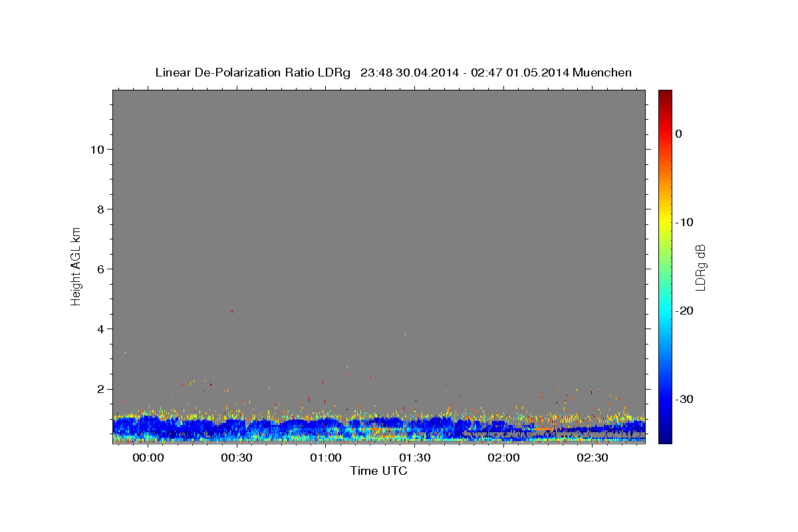The image size is (798, 532).
Task: Select the 02:30 time axis label
Action: pyautogui.click(x=593, y=458)
